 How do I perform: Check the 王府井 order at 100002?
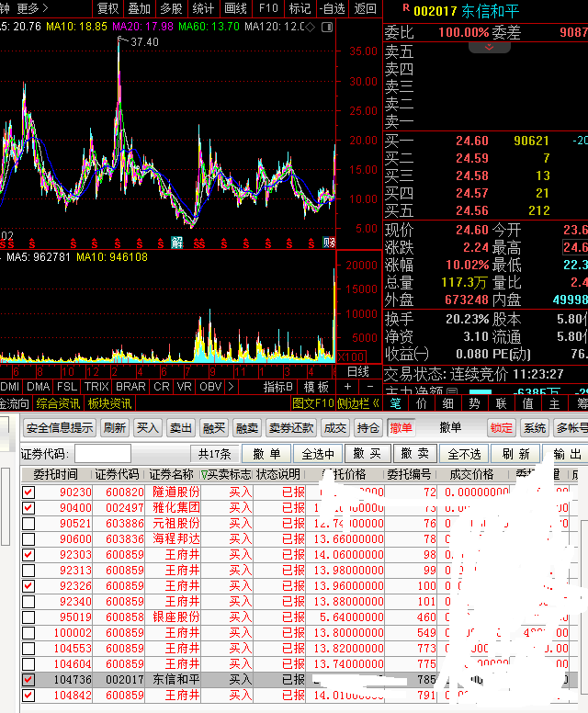(28, 633)
